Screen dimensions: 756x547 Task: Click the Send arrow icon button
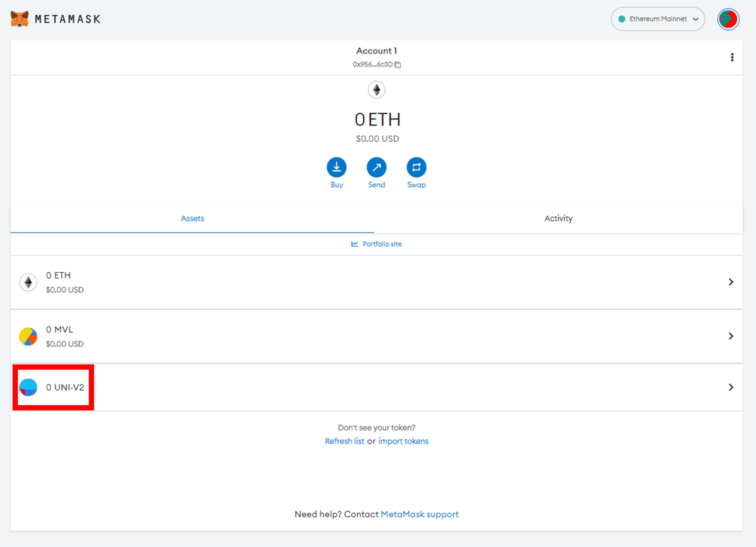(x=376, y=167)
